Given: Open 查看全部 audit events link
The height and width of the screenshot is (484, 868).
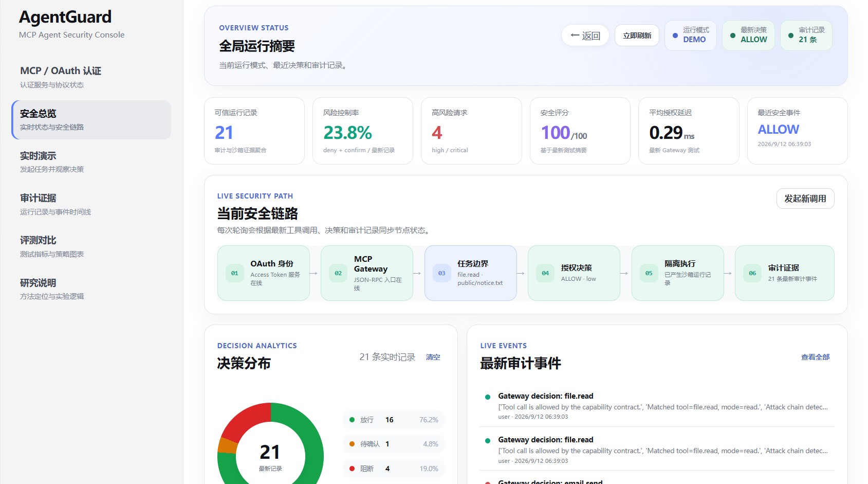Looking at the screenshot, I should (815, 357).
